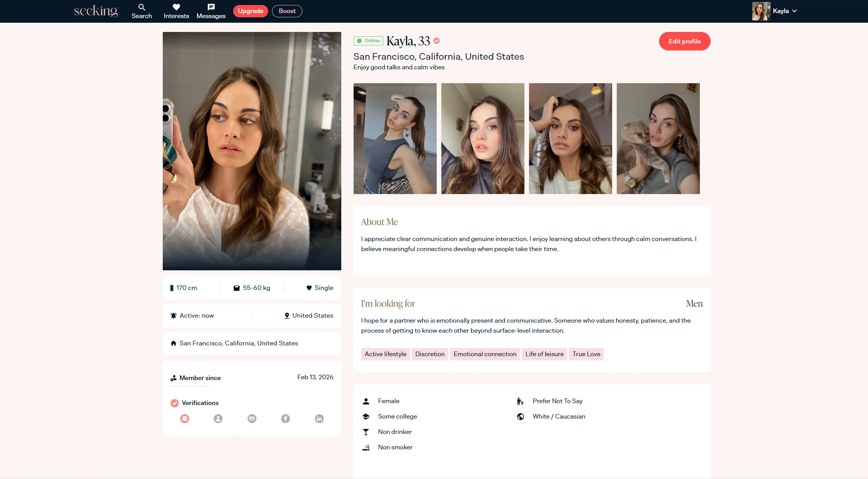This screenshot has width=868, height=479.
Task: Select the True Love tag
Action: click(586, 354)
